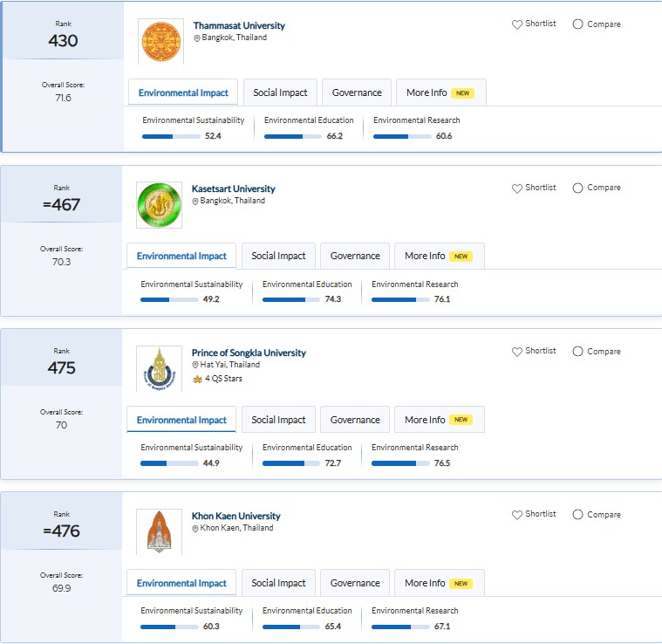The width and height of the screenshot is (662, 644).
Task: Switch to Social Impact tab for Thammasat University
Action: tap(280, 92)
